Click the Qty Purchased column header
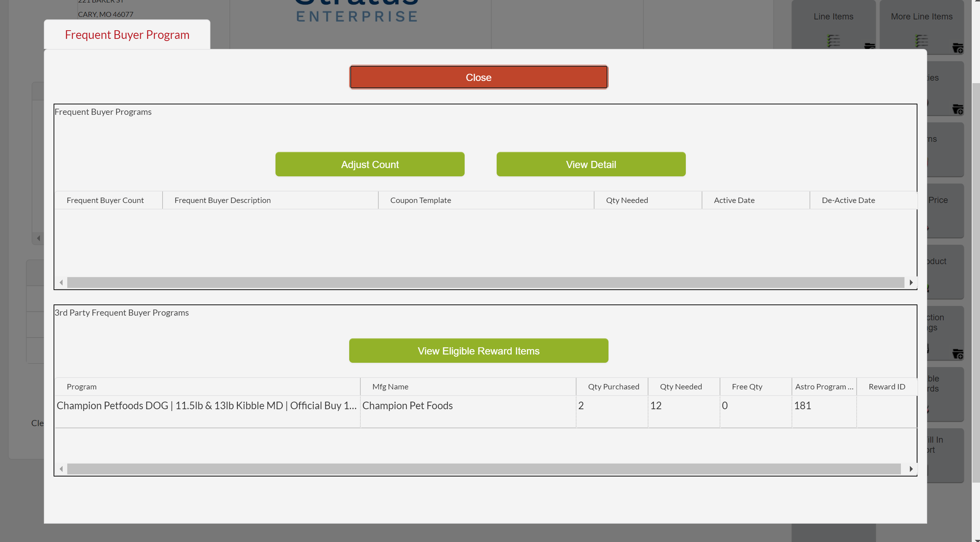980x542 pixels. coord(613,387)
